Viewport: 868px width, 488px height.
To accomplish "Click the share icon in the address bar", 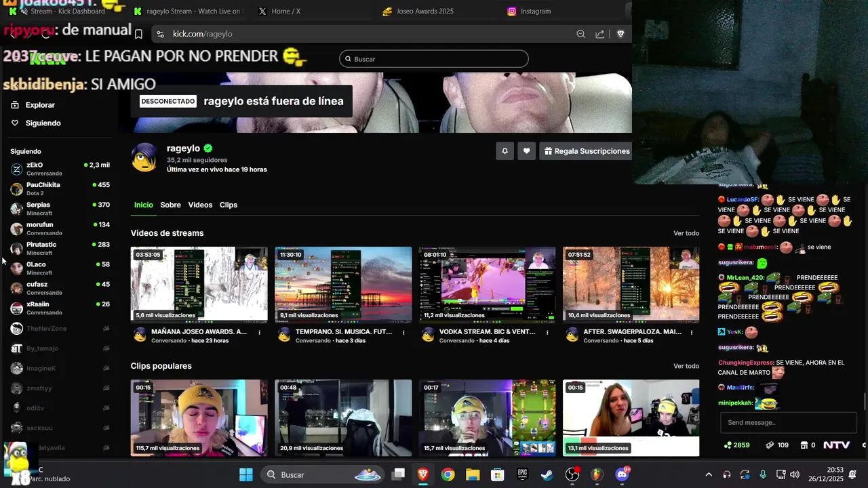I will pyautogui.click(x=600, y=34).
